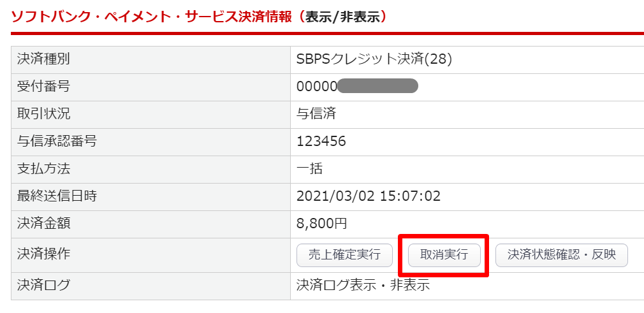Screen dimensions: 644x313
Task: Click the 8,800円 payment amount
Action: point(322,224)
